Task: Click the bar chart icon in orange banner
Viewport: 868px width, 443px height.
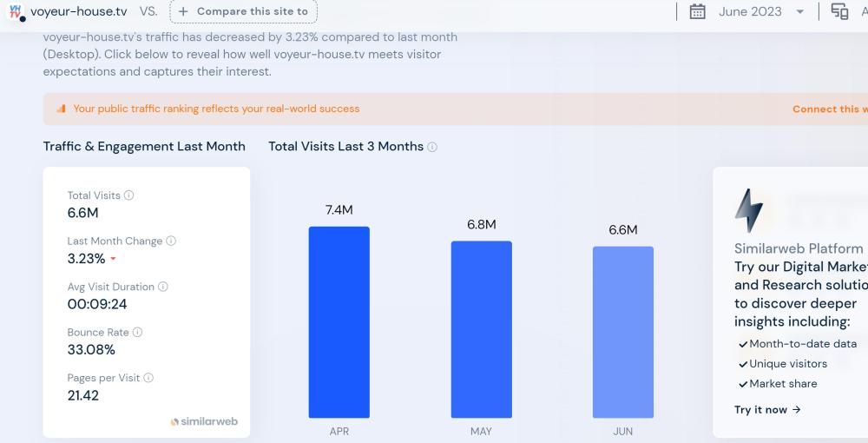Action: (61, 109)
